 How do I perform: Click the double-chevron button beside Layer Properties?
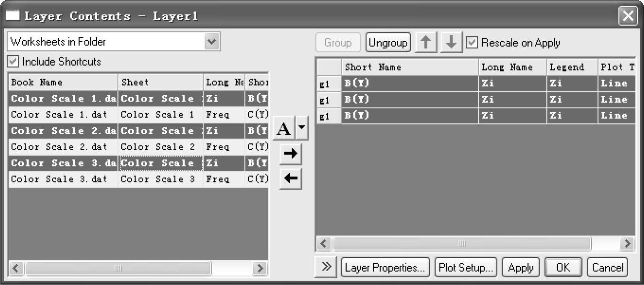[x=326, y=267]
